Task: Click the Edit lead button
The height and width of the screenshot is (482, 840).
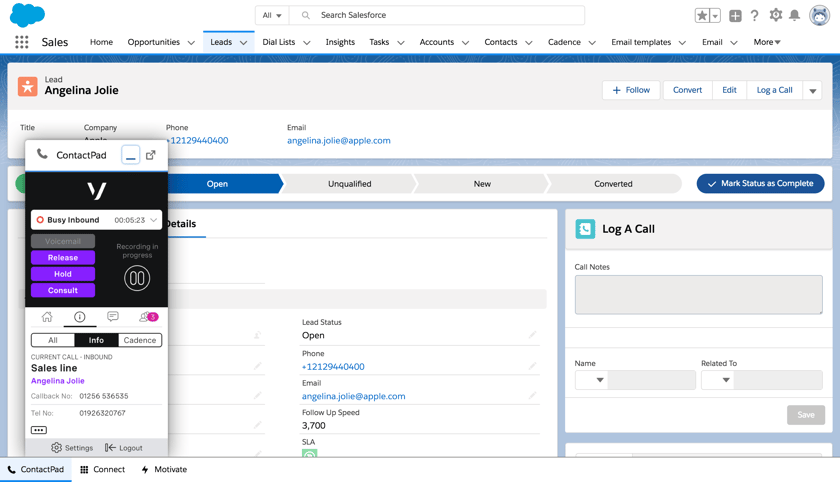Action: click(729, 90)
